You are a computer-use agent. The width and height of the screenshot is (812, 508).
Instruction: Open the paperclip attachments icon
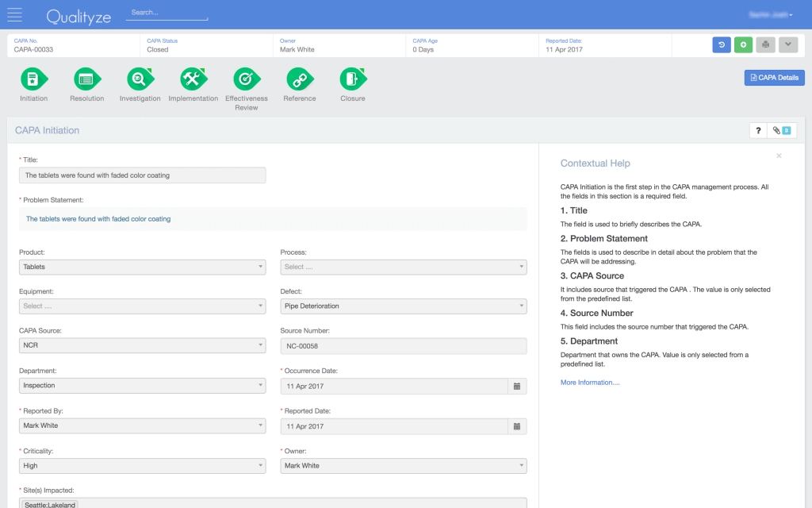[x=778, y=130]
